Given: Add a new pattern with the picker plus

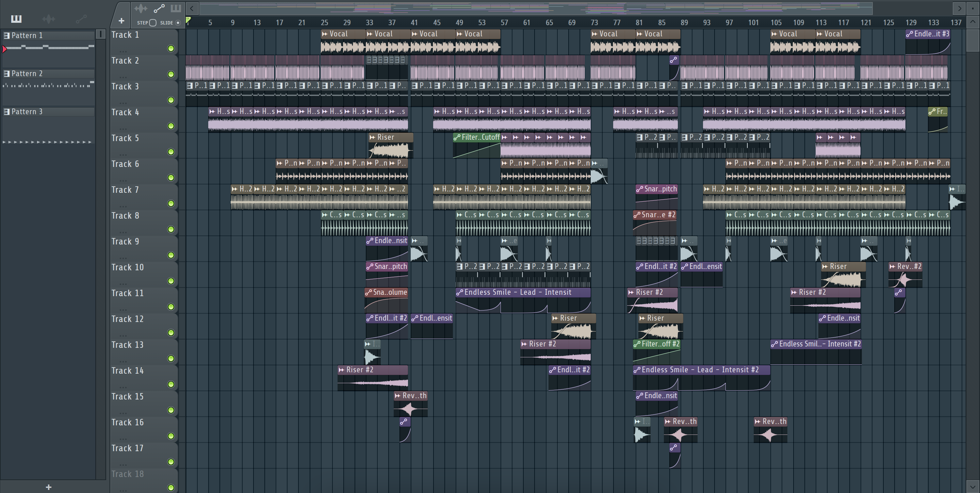Looking at the screenshot, I should pyautogui.click(x=49, y=487).
